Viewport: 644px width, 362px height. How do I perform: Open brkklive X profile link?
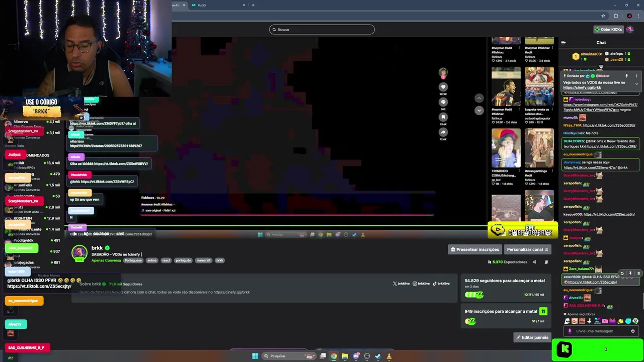click(401, 284)
